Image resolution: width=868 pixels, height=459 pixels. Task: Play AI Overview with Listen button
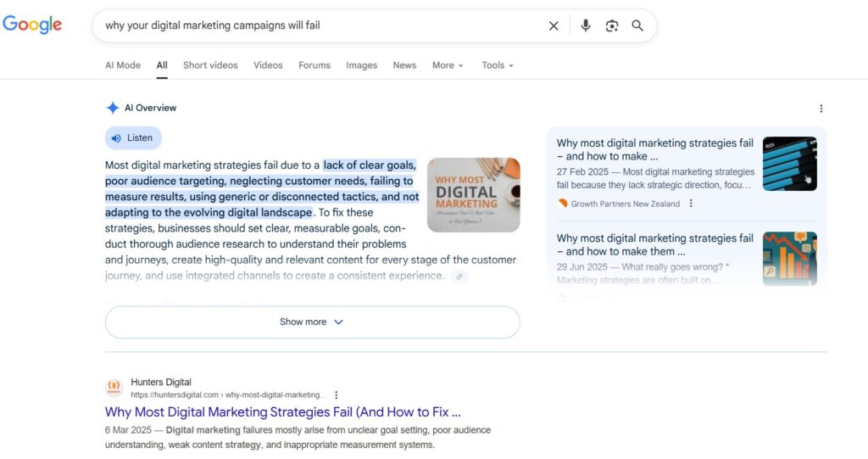133,138
